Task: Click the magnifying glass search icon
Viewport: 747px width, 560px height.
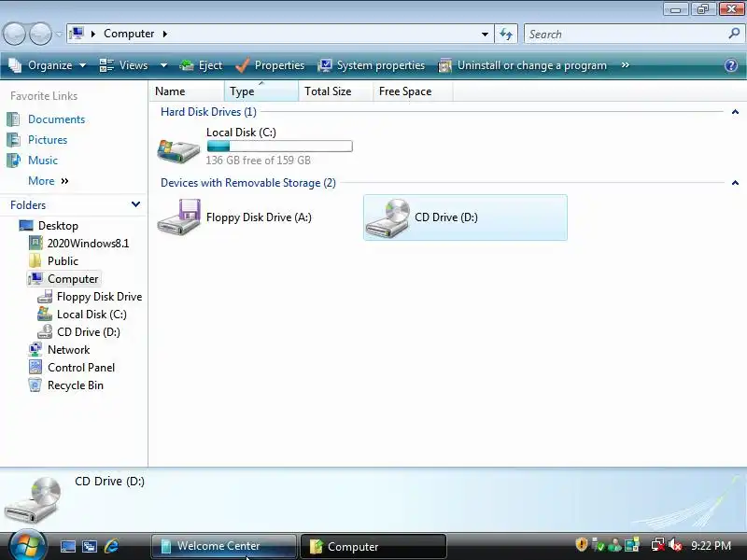Action: (x=734, y=34)
